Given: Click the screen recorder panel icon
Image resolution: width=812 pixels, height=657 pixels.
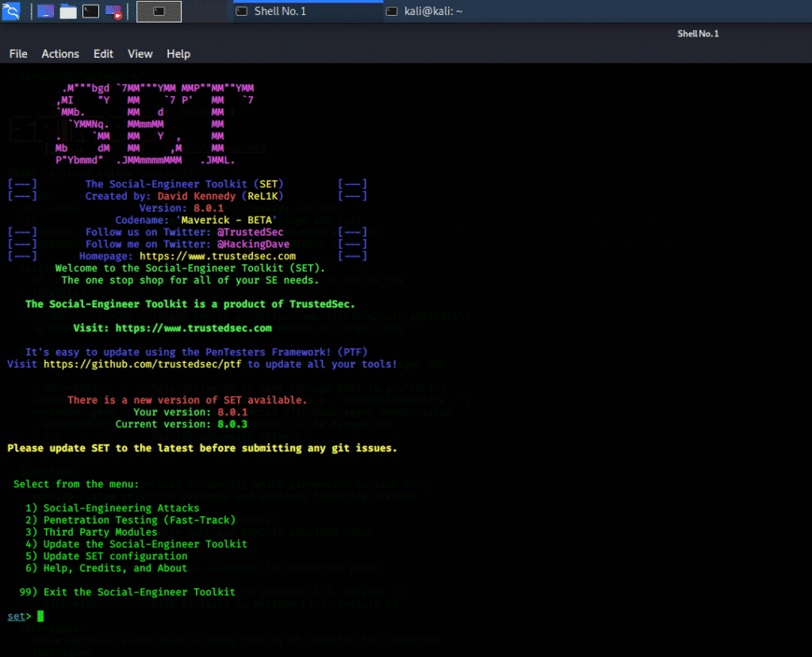Looking at the screenshot, I should click(114, 11).
